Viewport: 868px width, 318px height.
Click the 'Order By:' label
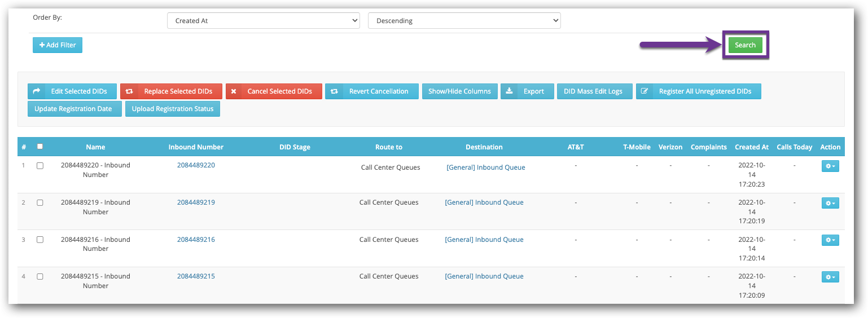coord(47,17)
